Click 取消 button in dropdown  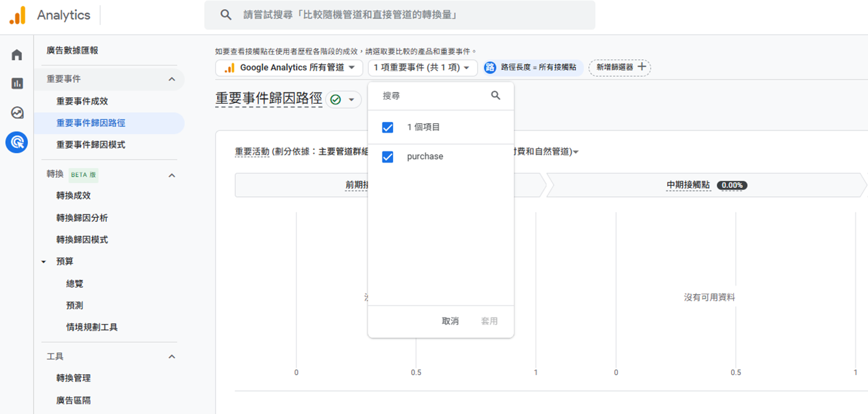(x=450, y=321)
